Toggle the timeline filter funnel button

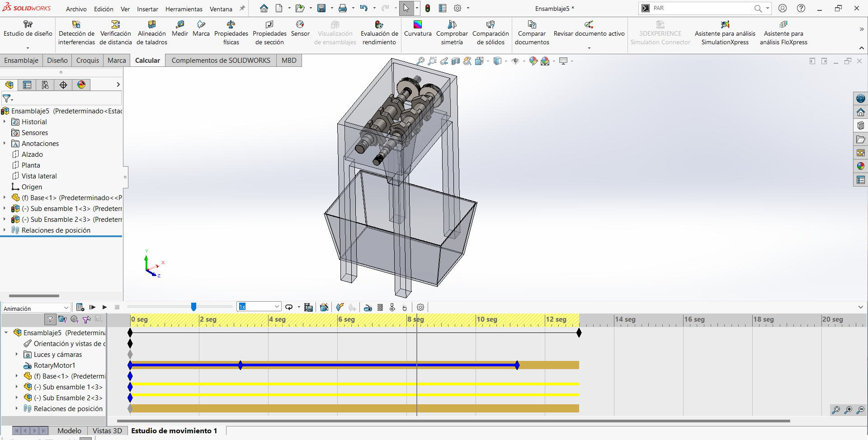pyautogui.click(x=50, y=319)
